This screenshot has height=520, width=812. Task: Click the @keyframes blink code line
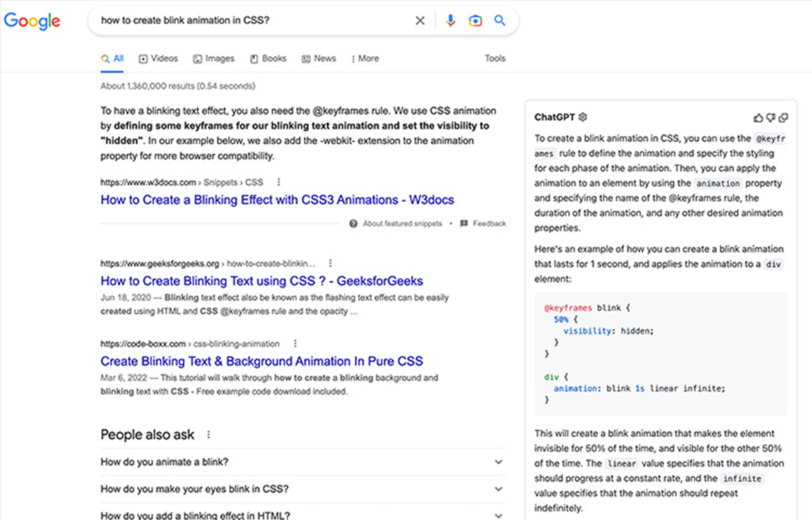(588, 308)
